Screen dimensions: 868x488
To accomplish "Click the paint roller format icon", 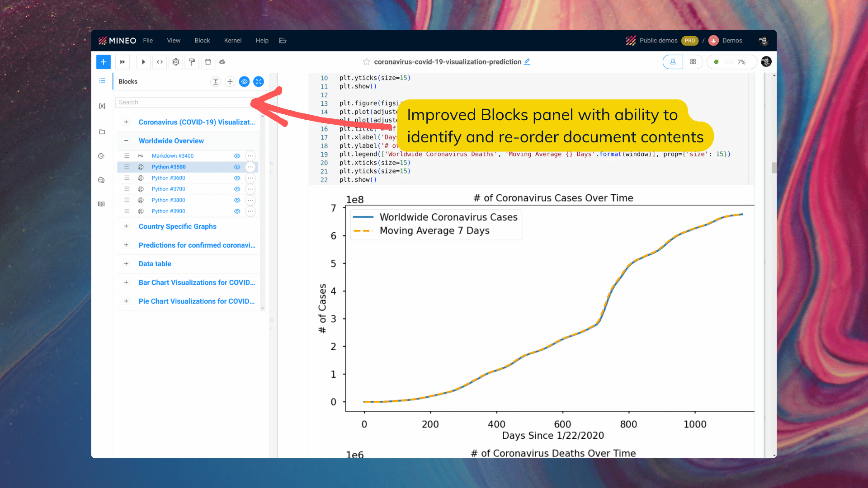I will pyautogui.click(x=192, y=62).
